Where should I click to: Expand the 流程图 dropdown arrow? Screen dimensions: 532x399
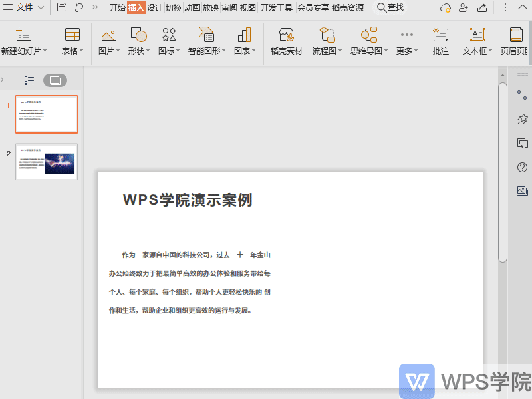click(340, 51)
